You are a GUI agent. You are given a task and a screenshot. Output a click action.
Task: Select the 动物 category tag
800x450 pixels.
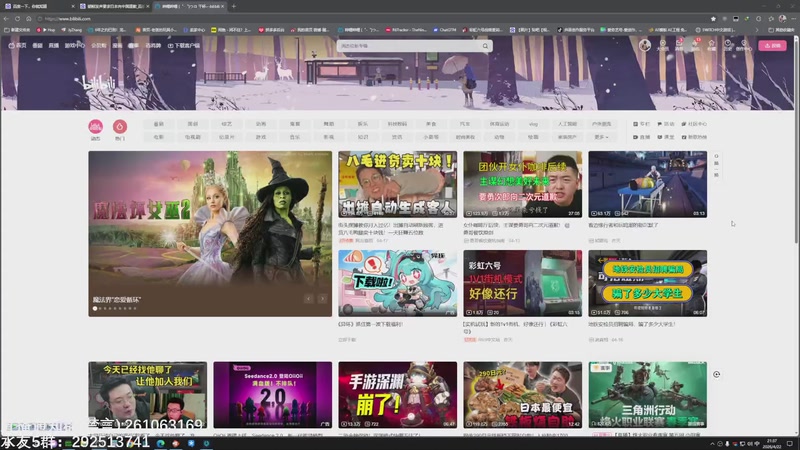click(499, 137)
